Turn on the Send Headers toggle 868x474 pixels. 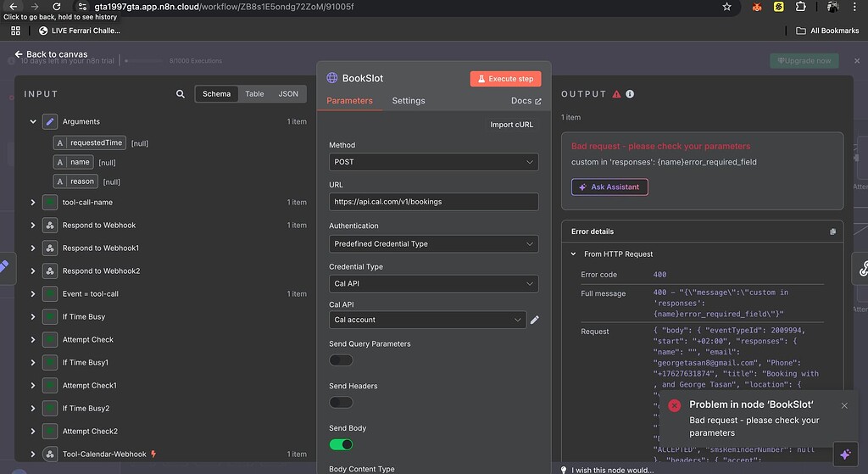[x=341, y=402]
